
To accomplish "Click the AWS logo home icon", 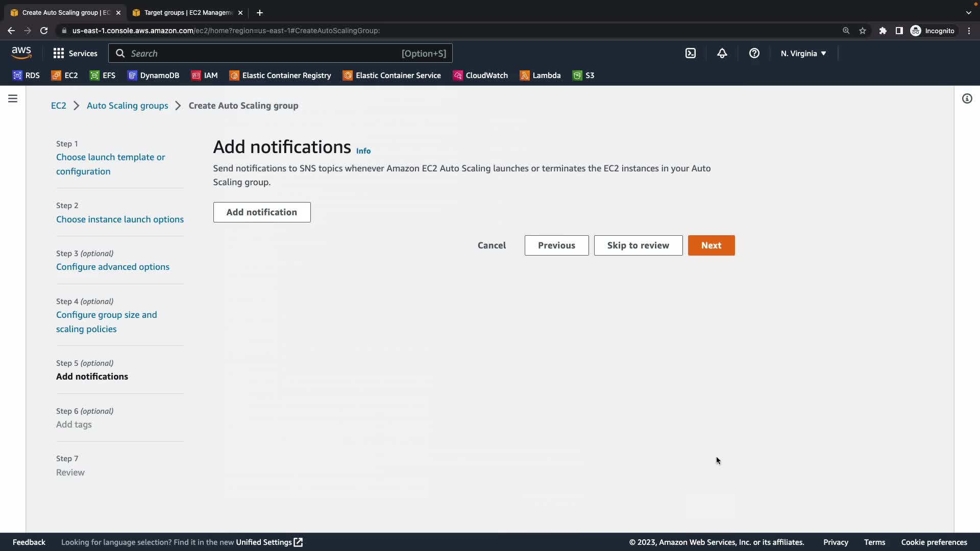I will [x=21, y=53].
